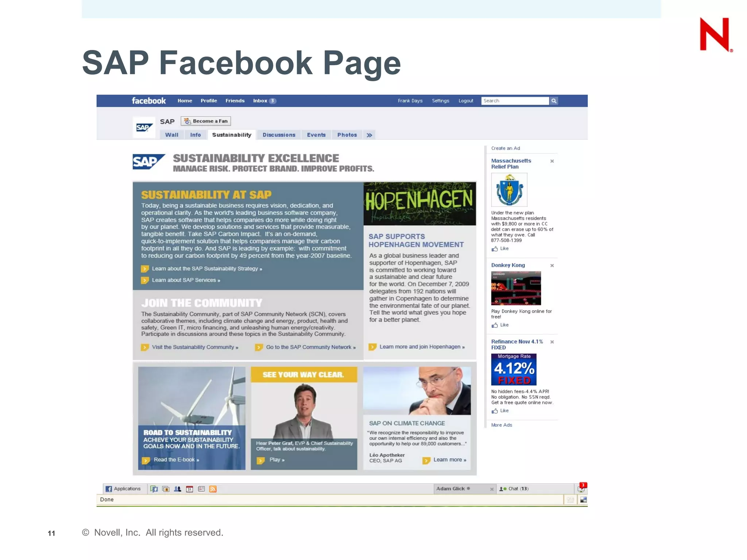Like the Donkey Kong ad
Image resolution: width=747 pixels, height=560 pixels.
[x=500, y=325]
